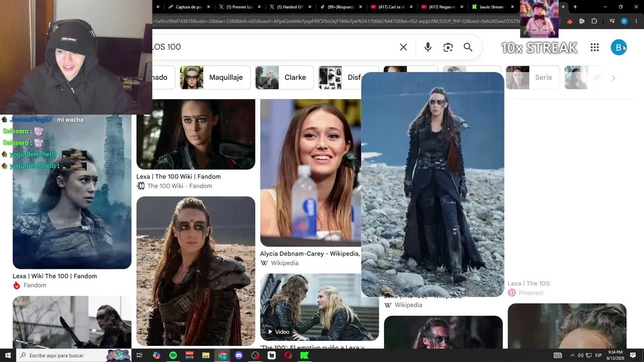Open the Kick app on the taskbar
Image resolution: width=644 pixels, height=362 pixels.
[x=304, y=355]
